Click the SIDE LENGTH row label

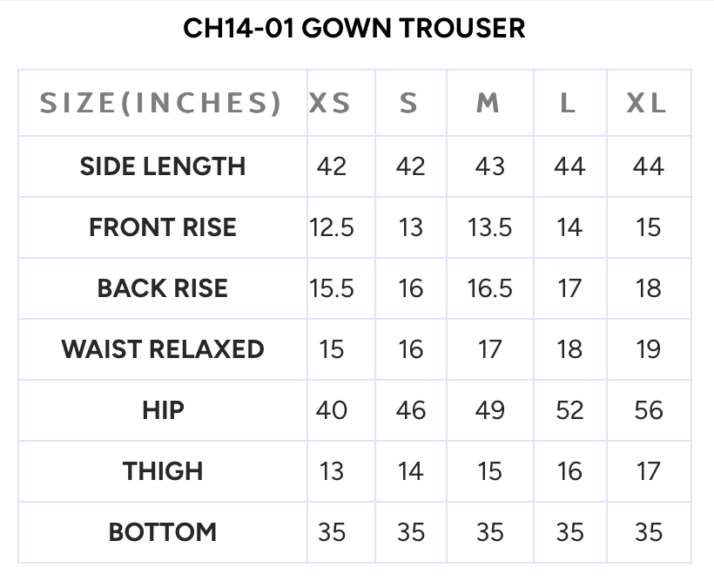coord(163,166)
